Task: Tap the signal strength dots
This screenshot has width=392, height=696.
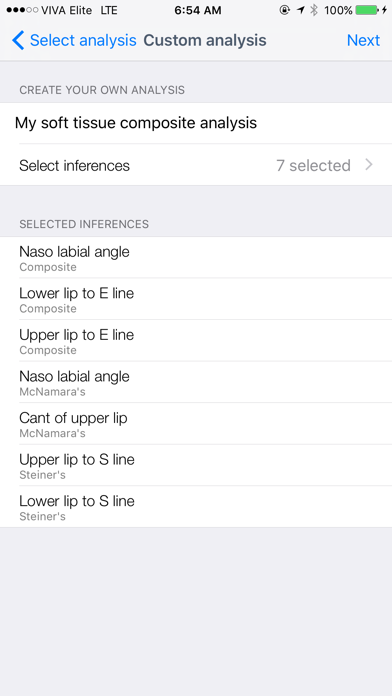Action: pyautogui.click(x=22, y=10)
